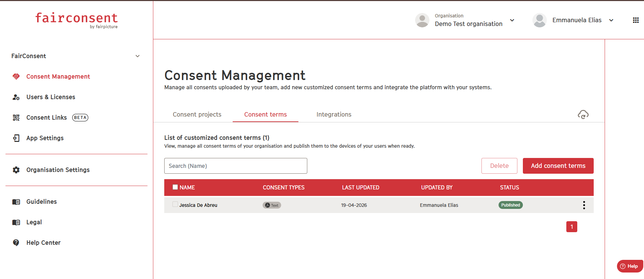Click Add consent terms button
Image resolution: width=644 pixels, height=279 pixels.
point(558,166)
